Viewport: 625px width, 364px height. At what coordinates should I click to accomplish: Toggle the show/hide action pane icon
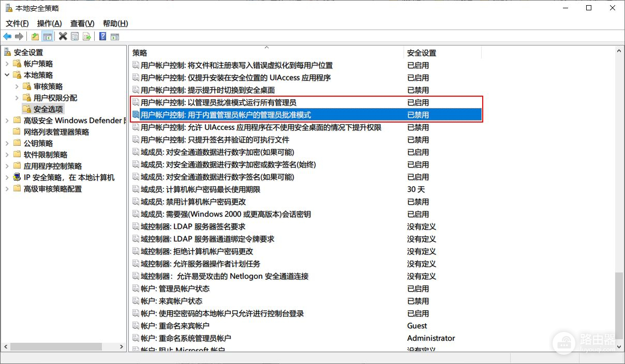tap(115, 36)
